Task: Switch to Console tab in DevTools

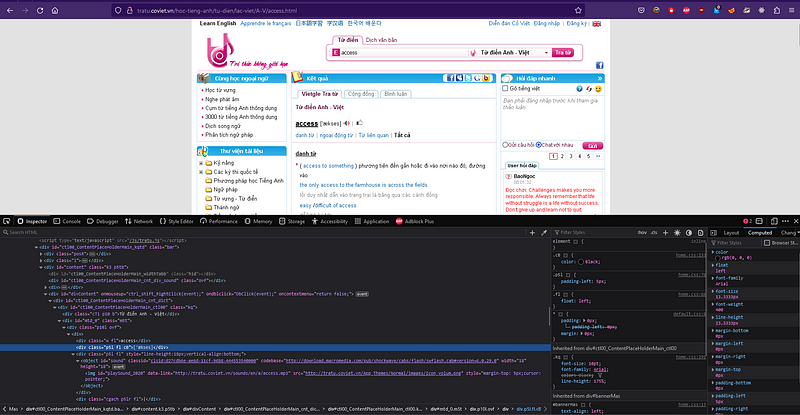Action: (67, 221)
